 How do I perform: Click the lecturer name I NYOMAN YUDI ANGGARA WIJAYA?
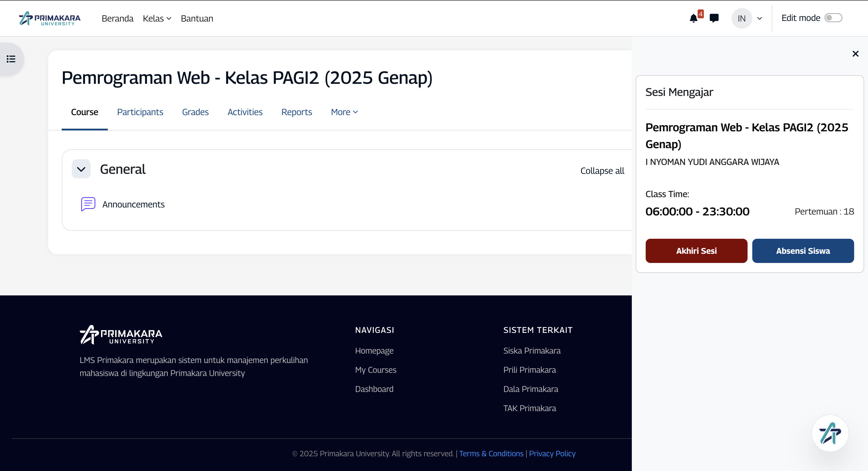pyautogui.click(x=712, y=162)
